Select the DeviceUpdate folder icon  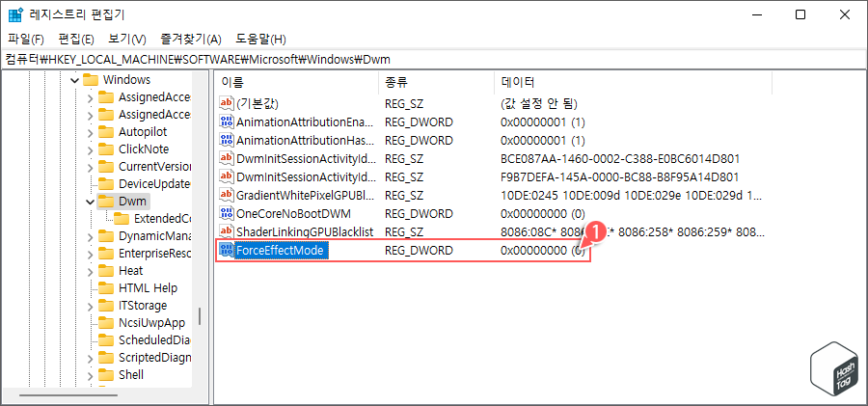pos(106,184)
